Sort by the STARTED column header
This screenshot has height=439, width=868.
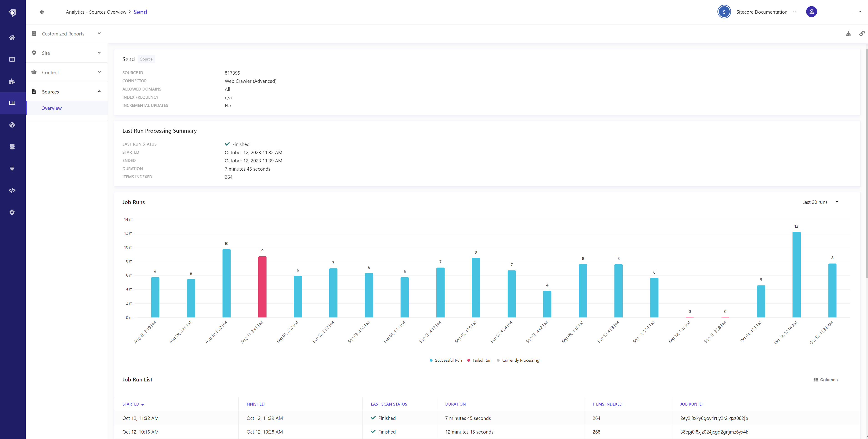point(131,404)
